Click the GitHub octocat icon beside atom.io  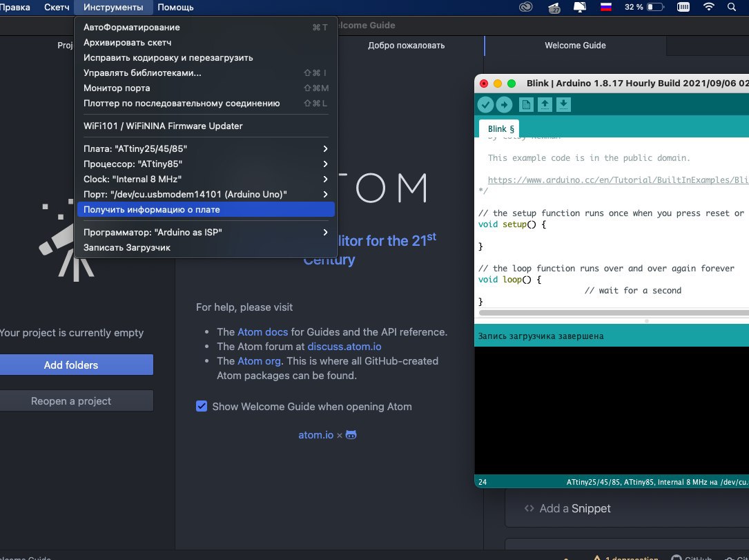tap(351, 435)
